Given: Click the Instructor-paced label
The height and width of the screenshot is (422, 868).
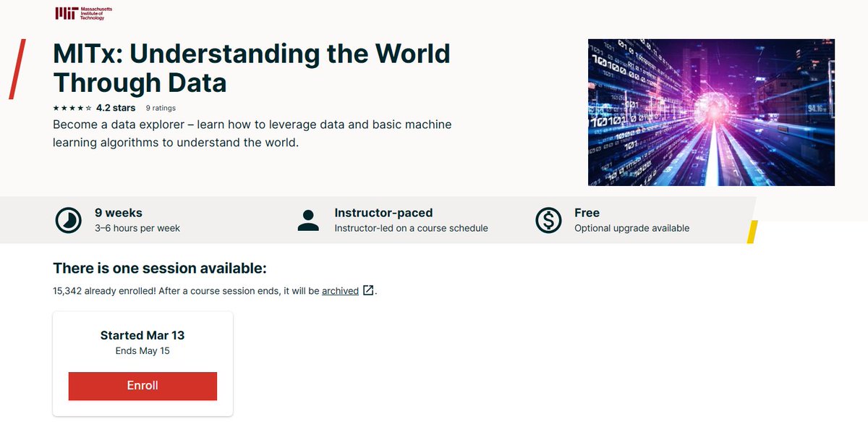Looking at the screenshot, I should (383, 213).
